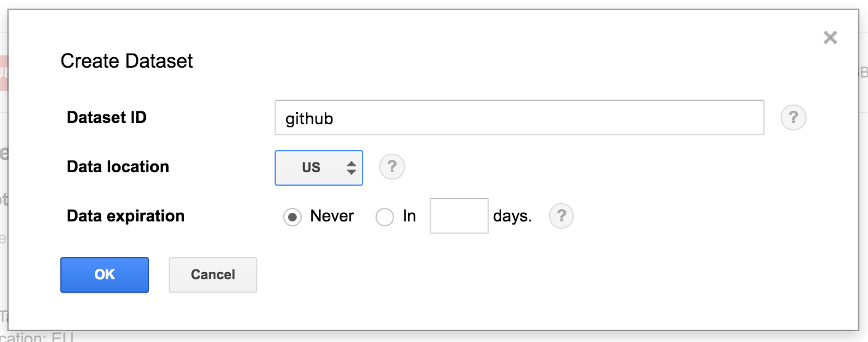Select the Never expiration radio button
Screen dimensions: 868x342
pyautogui.click(x=292, y=217)
